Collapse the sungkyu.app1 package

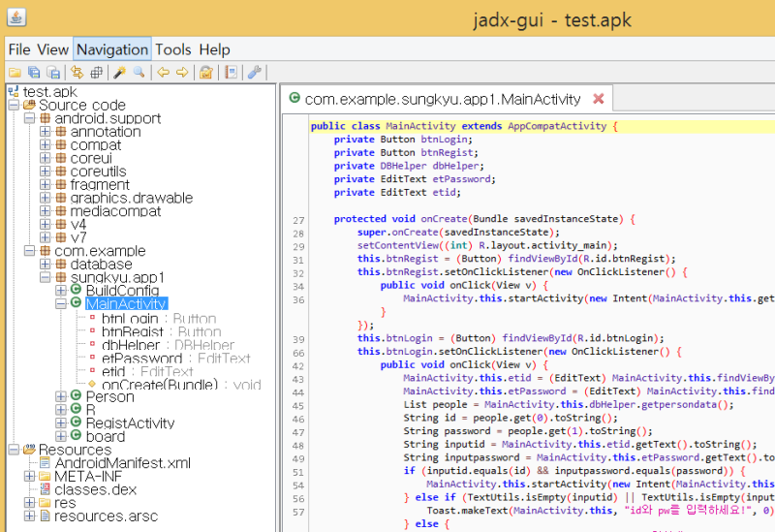click(45, 277)
